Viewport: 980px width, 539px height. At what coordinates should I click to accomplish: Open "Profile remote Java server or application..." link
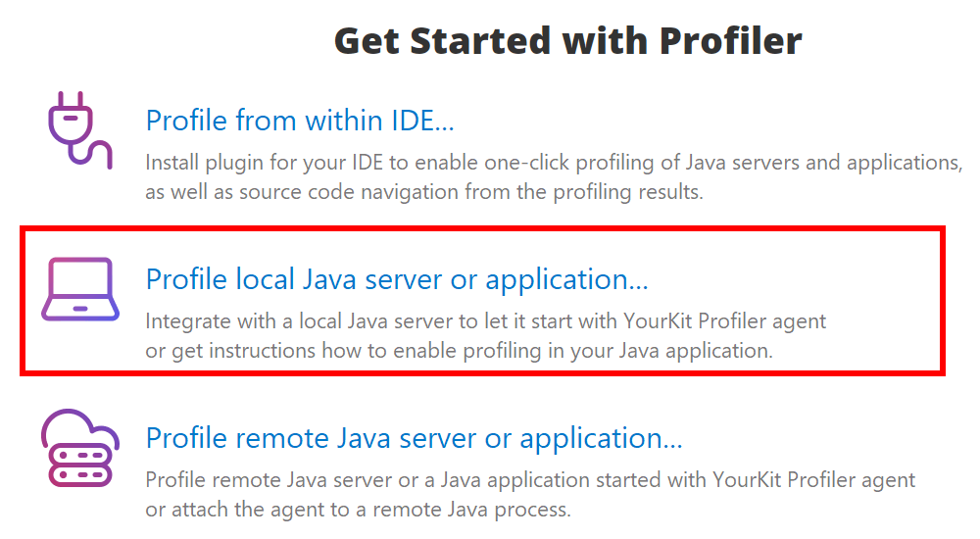pyautogui.click(x=414, y=438)
